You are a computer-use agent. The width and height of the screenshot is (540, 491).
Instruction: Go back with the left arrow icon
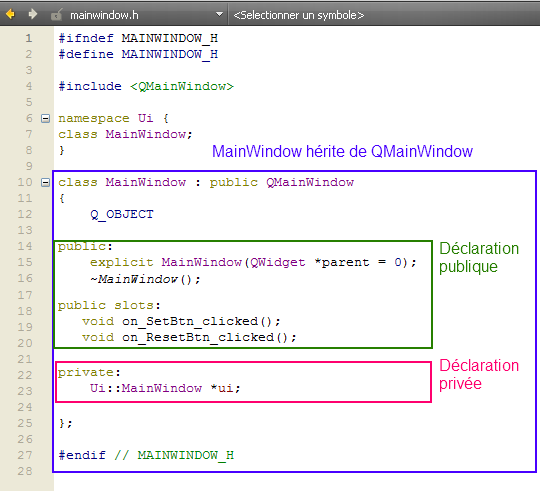pyautogui.click(x=10, y=14)
